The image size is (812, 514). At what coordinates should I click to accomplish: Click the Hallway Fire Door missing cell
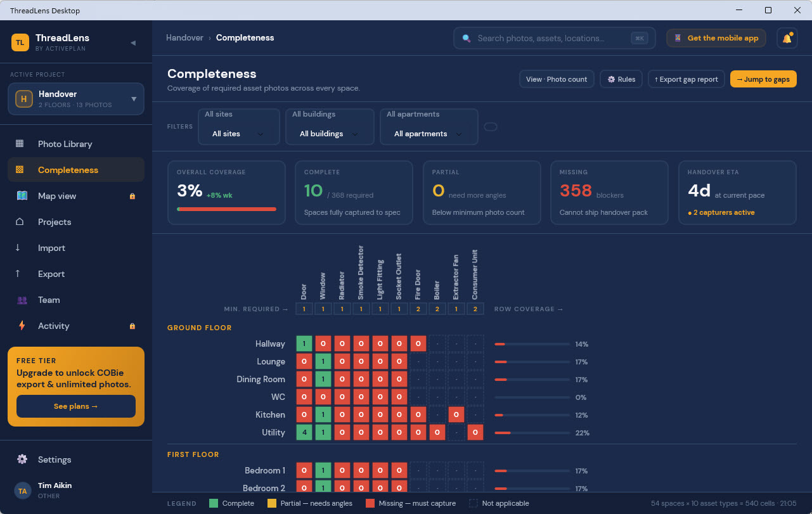click(418, 344)
